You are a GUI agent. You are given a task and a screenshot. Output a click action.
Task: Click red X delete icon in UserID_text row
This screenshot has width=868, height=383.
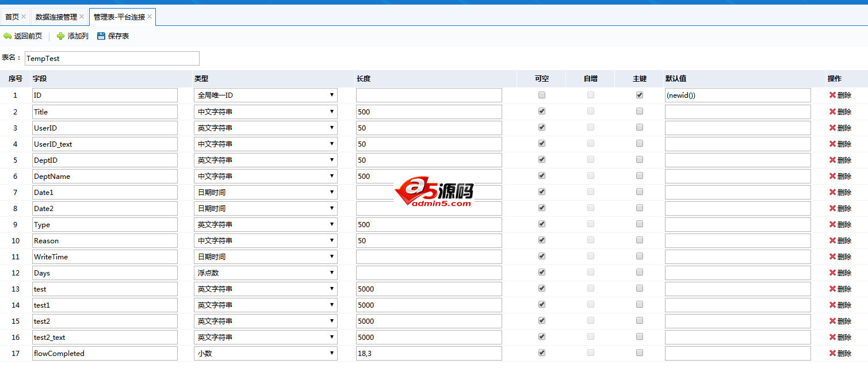(x=832, y=144)
